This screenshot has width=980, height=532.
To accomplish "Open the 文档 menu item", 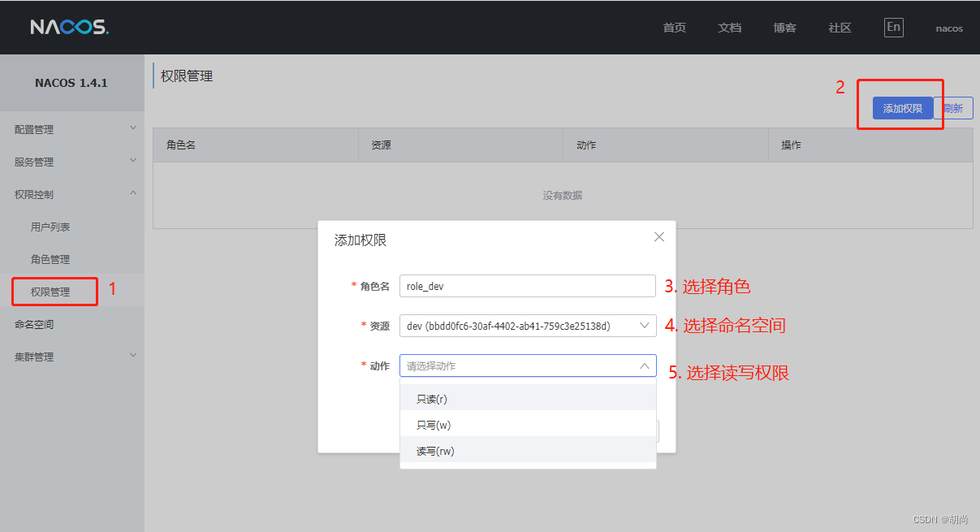I will pos(728,27).
